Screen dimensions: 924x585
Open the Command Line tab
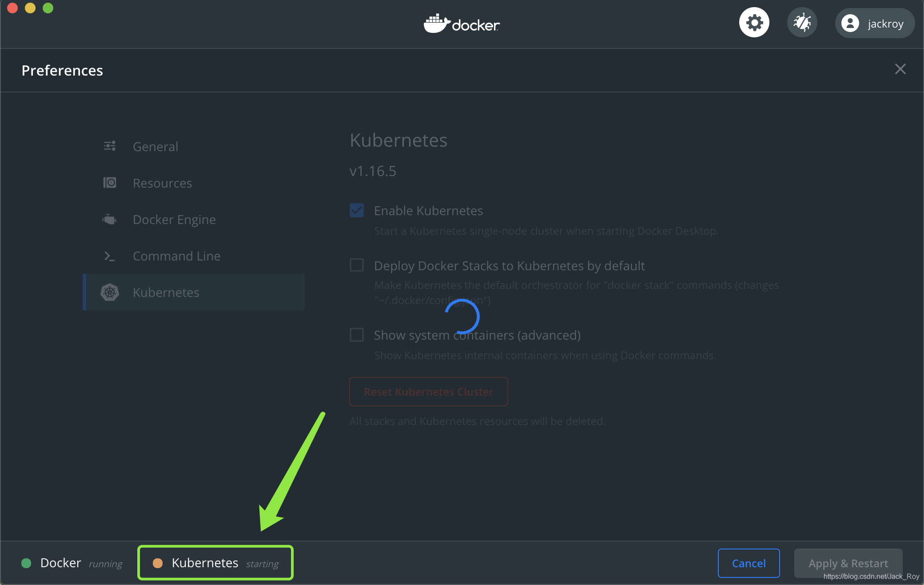194,256
